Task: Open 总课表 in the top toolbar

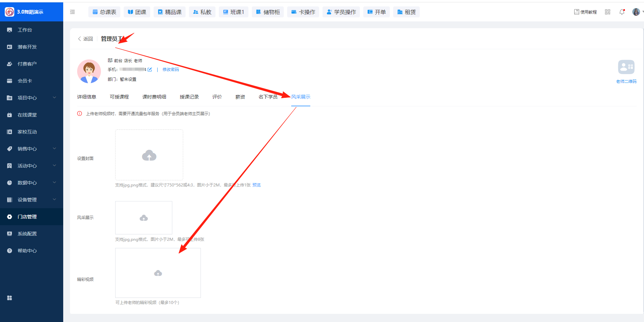Action: (104, 12)
